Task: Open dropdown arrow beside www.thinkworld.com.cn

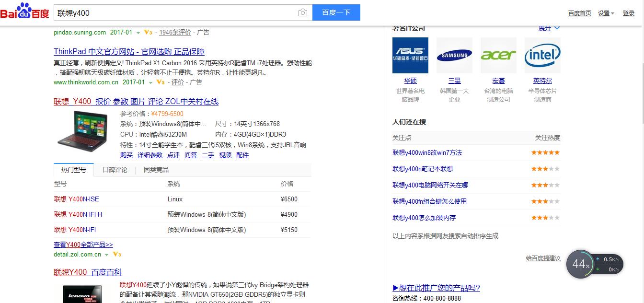Action: pos(150,83)
